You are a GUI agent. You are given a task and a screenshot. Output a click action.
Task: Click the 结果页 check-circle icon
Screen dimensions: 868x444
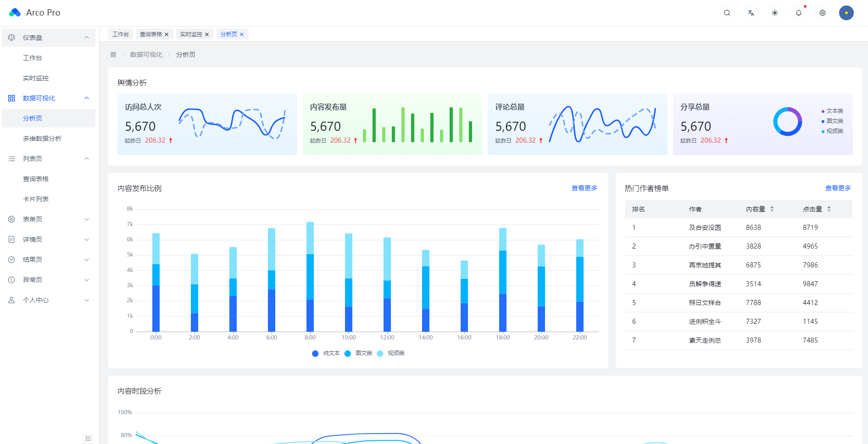[x=11, y=260]
